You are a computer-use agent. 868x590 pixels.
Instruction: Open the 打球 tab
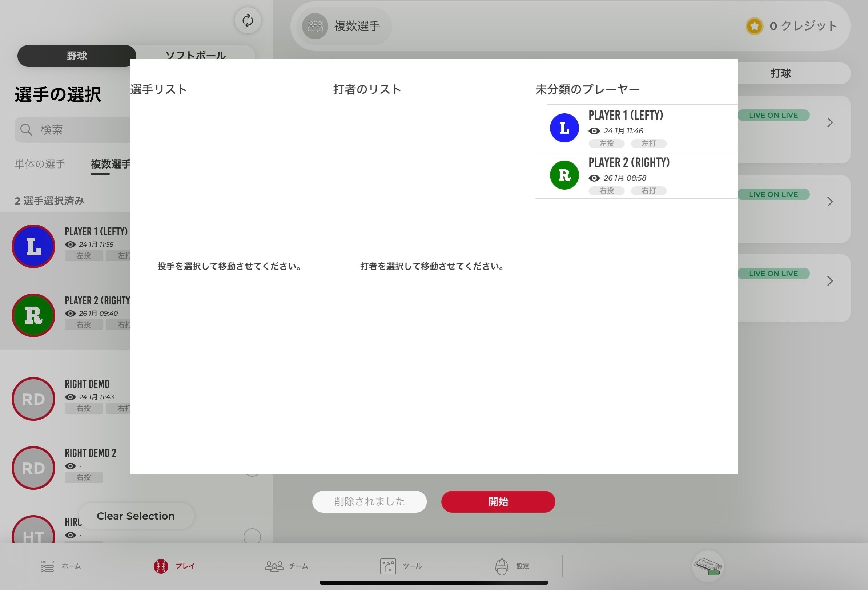click(x=781, y=73)
